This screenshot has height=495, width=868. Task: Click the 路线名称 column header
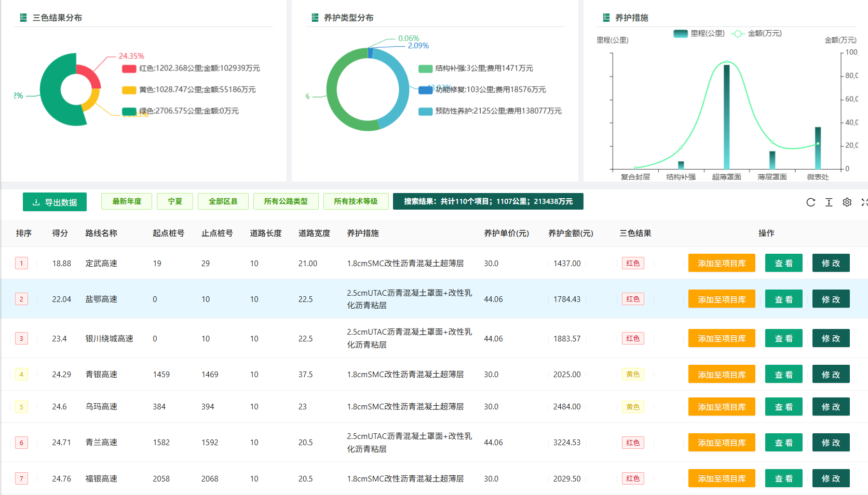[x=101, y=233]
